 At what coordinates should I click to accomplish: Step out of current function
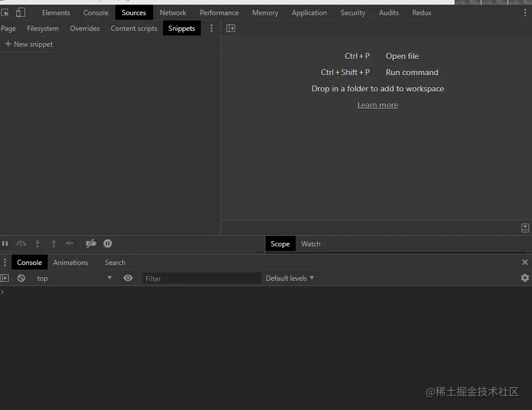click(x=54, y=243)
